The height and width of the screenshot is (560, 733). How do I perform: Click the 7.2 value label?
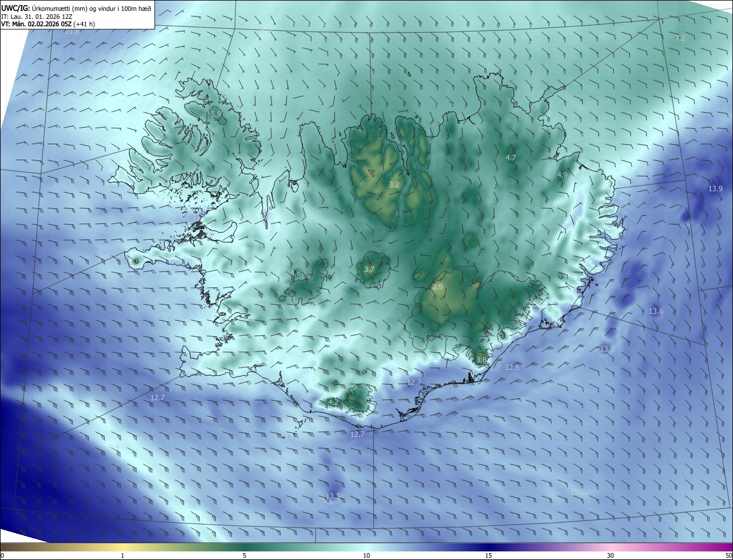click(680, 38)
